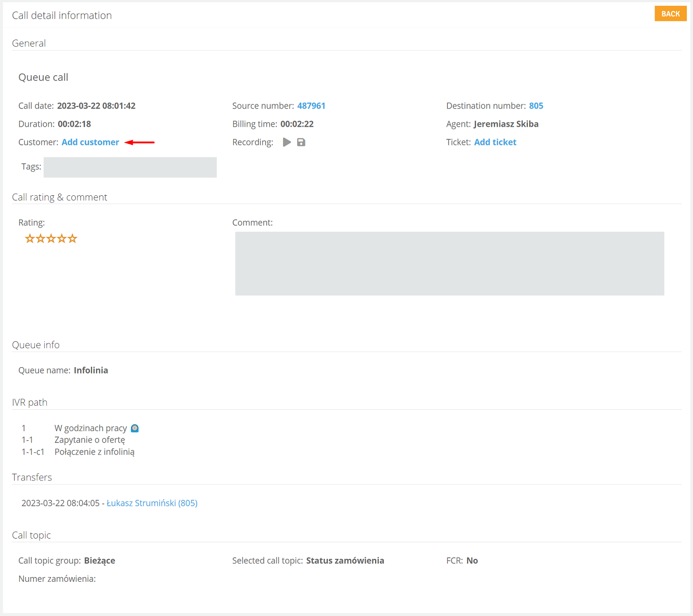Click the Queue info section heading
693x616 pixels.
click(36, 345)
